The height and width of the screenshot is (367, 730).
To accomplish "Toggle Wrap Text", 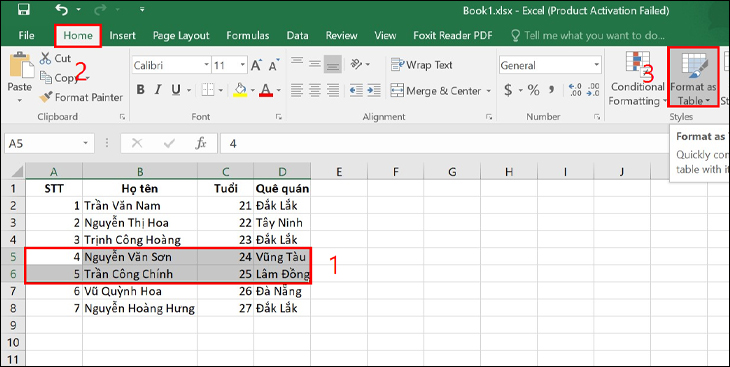I will tap(421, 65).
